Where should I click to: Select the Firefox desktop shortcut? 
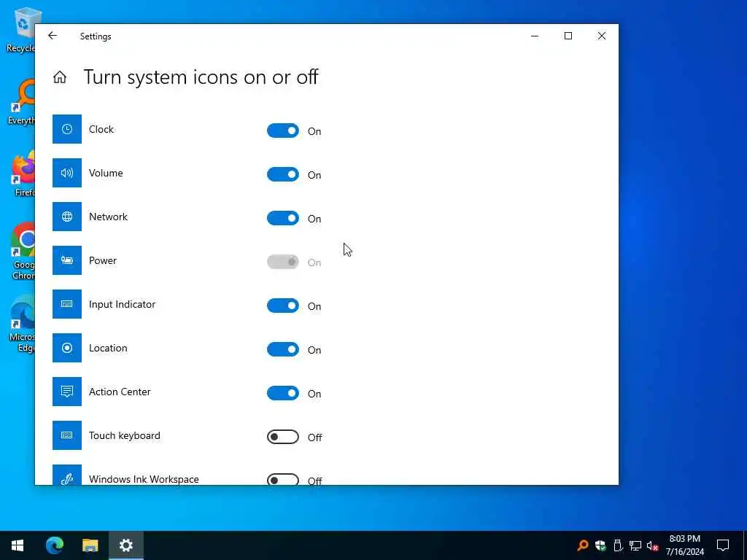click(23, 174)
